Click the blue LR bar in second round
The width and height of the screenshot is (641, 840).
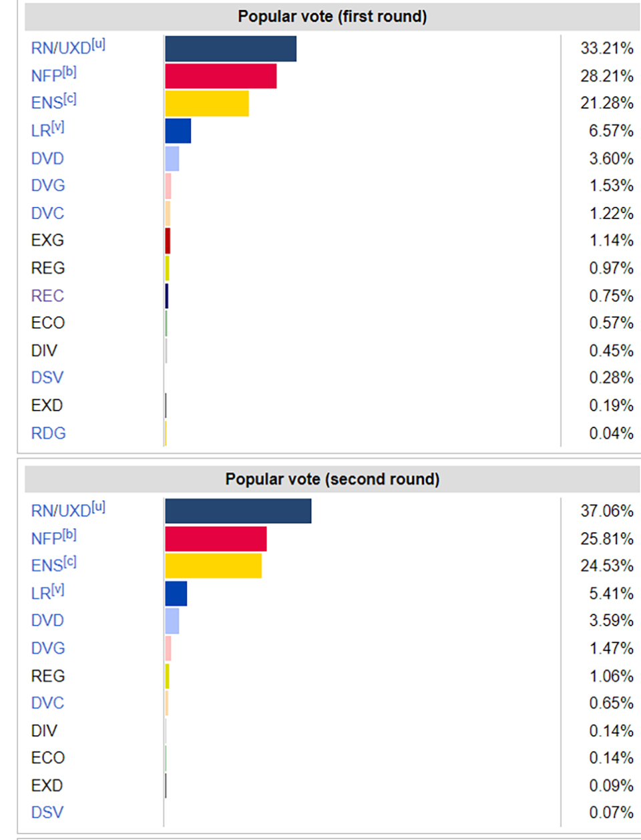point(176,594)
